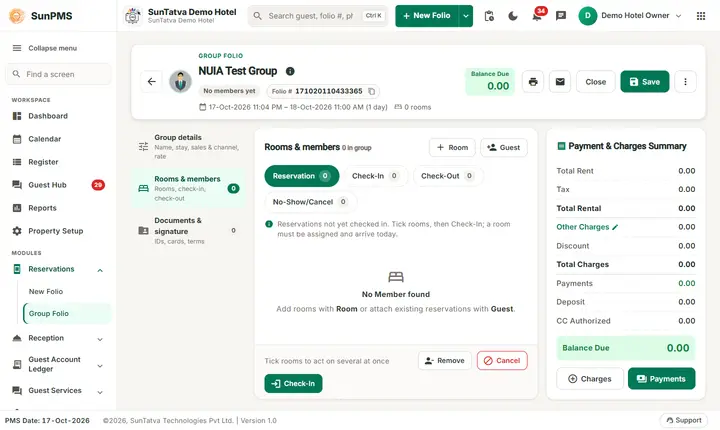Open the Documents & signature section
Image resolution: width=720 pixels, height=430 pixels.
point(189,231)
